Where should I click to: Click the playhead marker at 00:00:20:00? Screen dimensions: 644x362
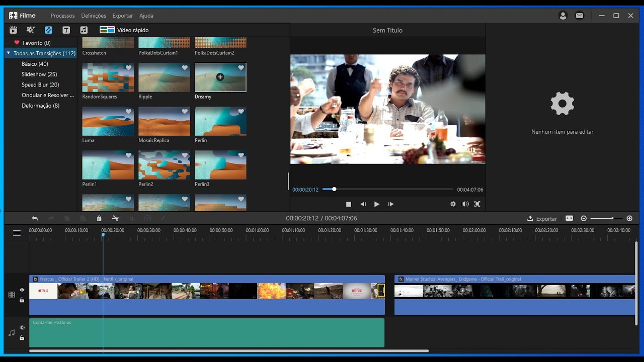(103, 235)
